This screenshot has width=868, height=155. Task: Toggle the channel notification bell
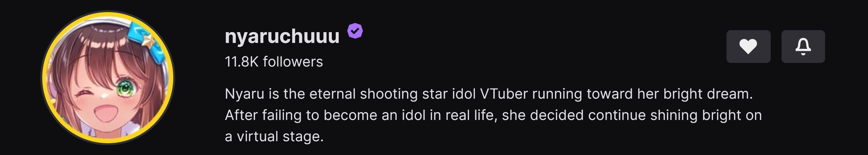(x=803, y=47)
